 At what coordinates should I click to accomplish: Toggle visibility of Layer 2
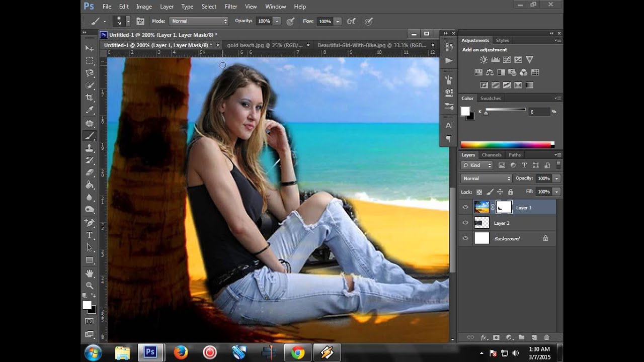click(465, 223)
